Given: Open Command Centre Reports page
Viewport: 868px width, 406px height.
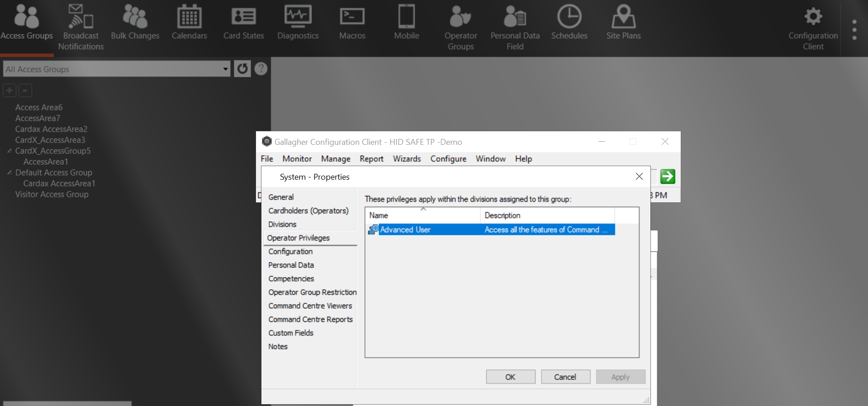Looking at the screenshot, I should (310, 320).
